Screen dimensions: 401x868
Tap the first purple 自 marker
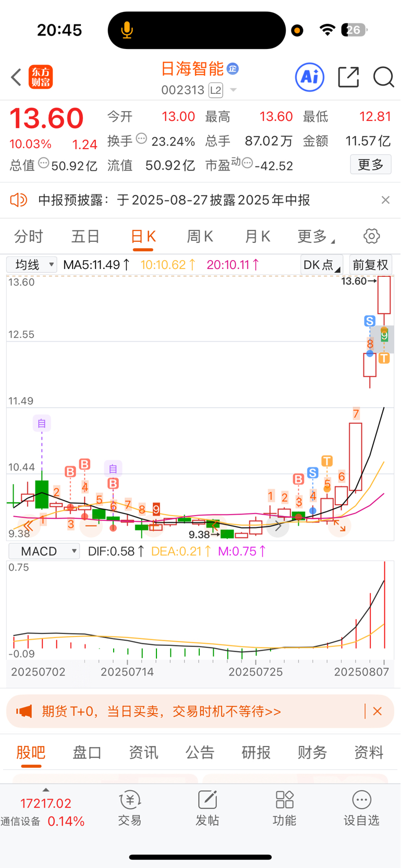tap(42, 423)
